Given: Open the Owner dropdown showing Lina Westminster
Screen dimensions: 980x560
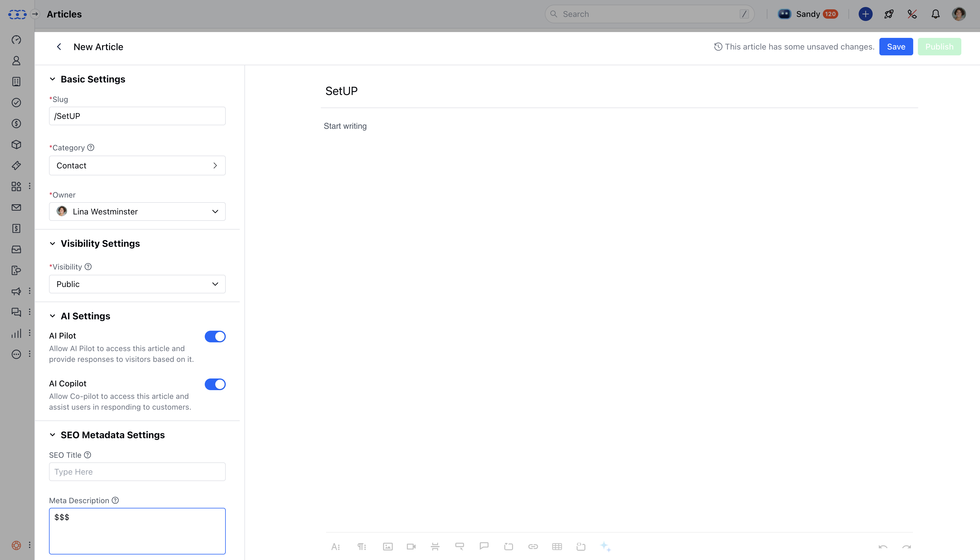Looking at the screenshot, I should pyautogui.click(x=137, y=212).
